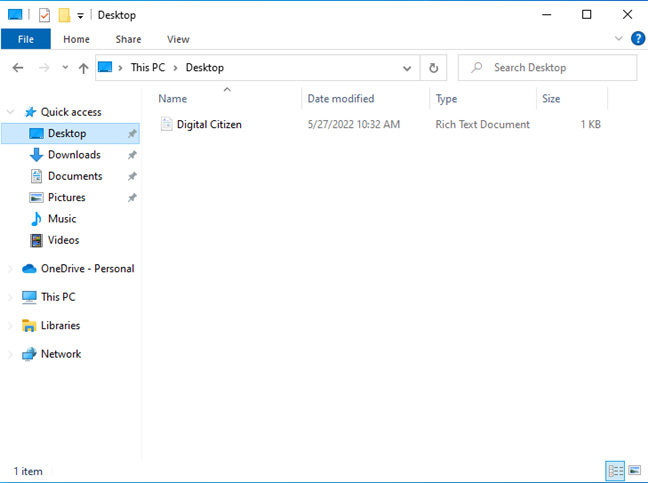Viewport: 648px width, 483px height.
Task: Switch to Large icons view layout
Action: point(634,470)
